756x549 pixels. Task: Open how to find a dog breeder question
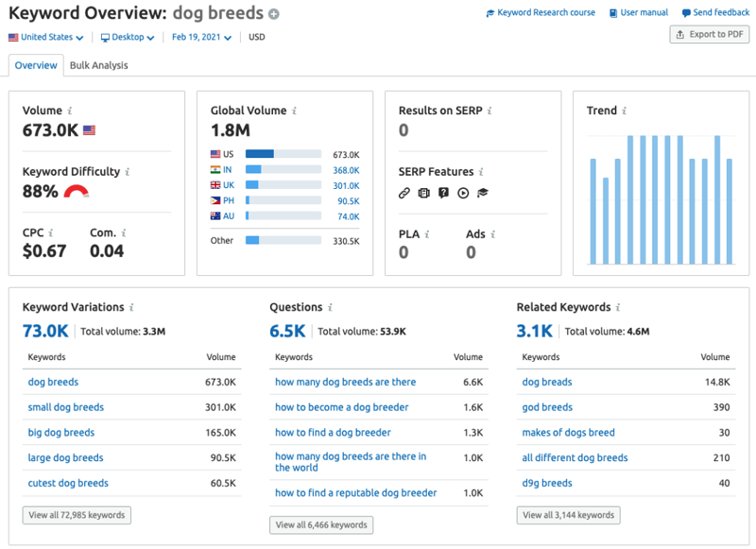(333, 433)
